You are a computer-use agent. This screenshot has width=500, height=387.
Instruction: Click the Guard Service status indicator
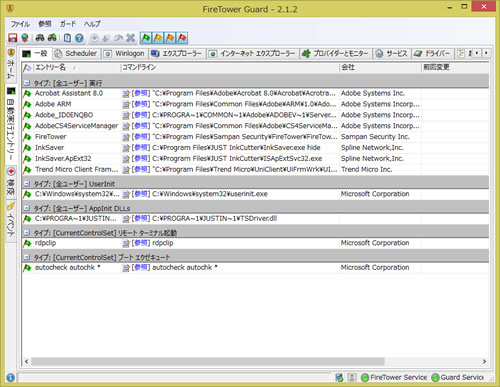(x=457, y=377)
